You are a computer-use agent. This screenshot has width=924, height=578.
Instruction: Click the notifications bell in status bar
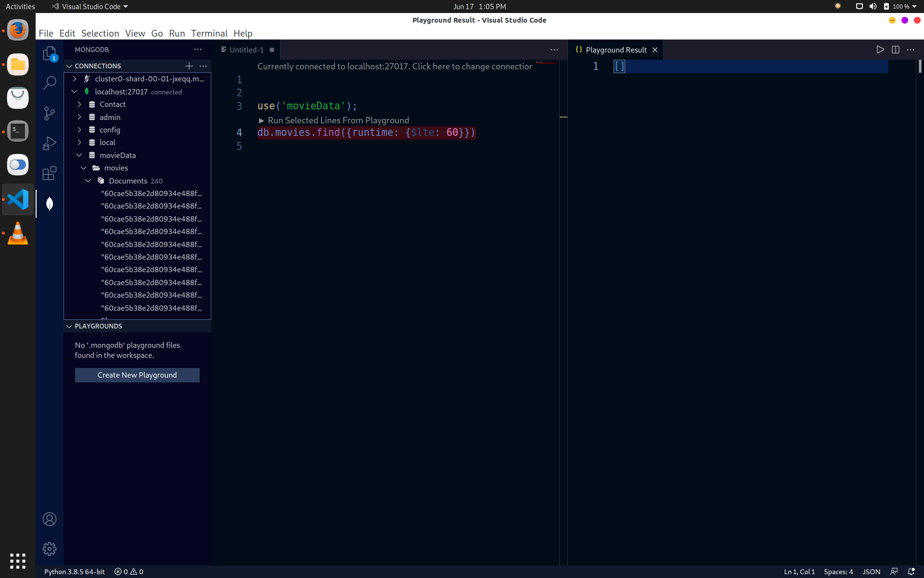pyautogui.click(x=911, y=572)
